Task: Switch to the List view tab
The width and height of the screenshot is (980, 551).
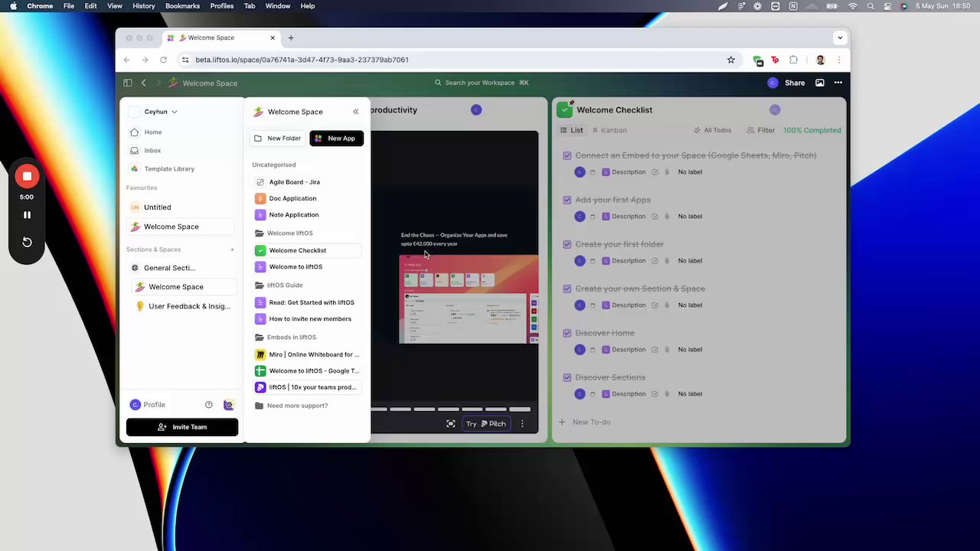Action: pyautogui.click(x=571, y=130)
